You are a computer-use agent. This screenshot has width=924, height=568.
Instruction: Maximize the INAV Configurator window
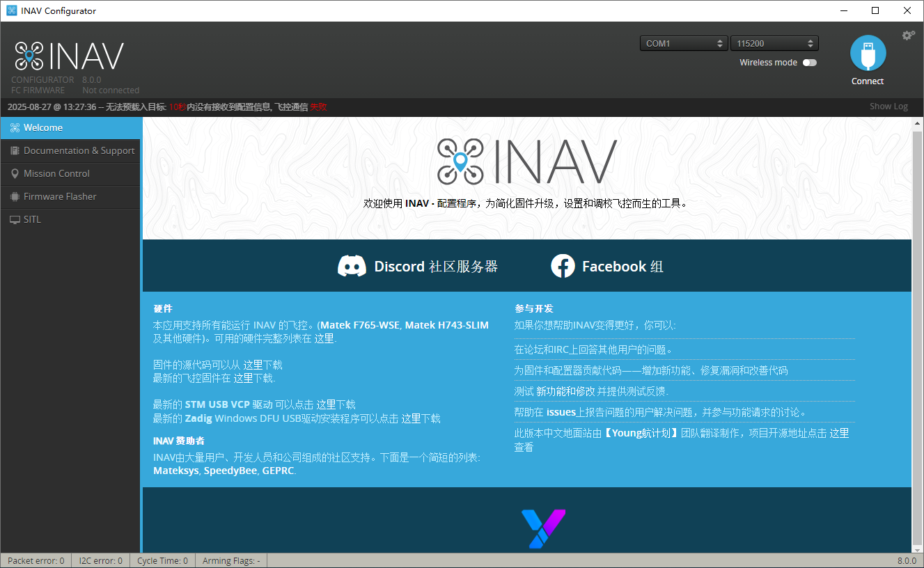click(875, 10)
